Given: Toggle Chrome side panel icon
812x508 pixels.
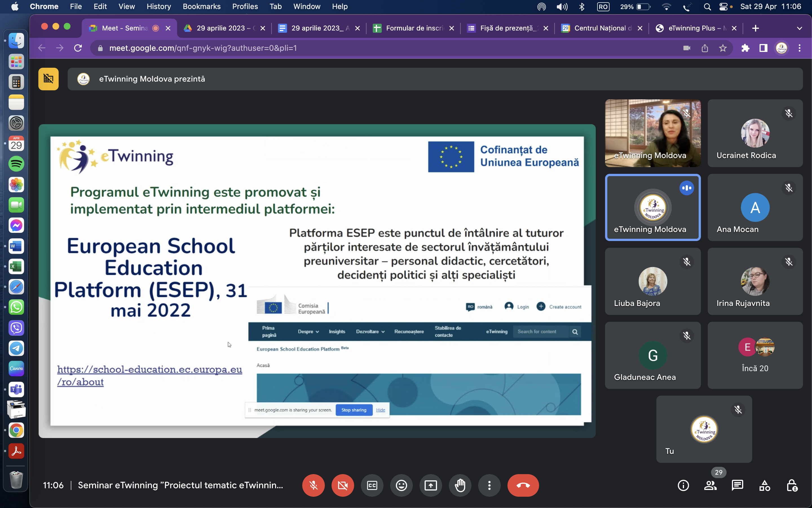Looking at the screenshot, I should [x=763, y=48].
